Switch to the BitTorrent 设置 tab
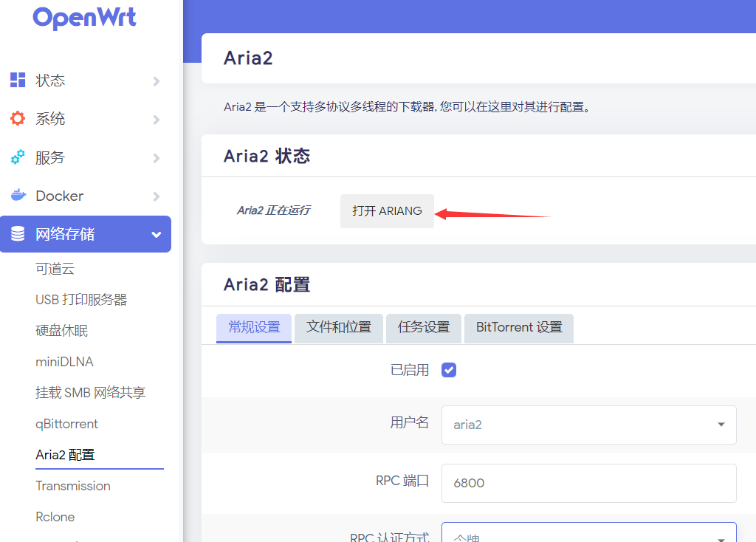 coord(519,328)
